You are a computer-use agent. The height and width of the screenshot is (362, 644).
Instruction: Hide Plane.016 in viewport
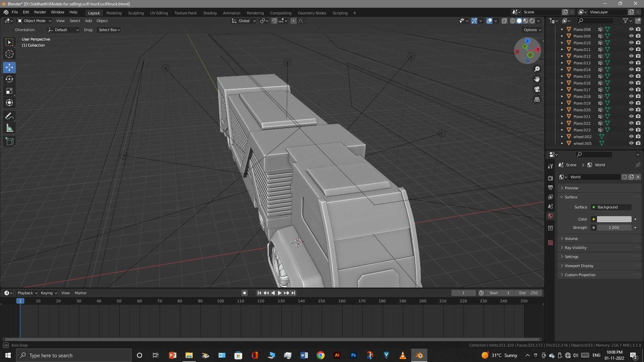click(631, 83)
